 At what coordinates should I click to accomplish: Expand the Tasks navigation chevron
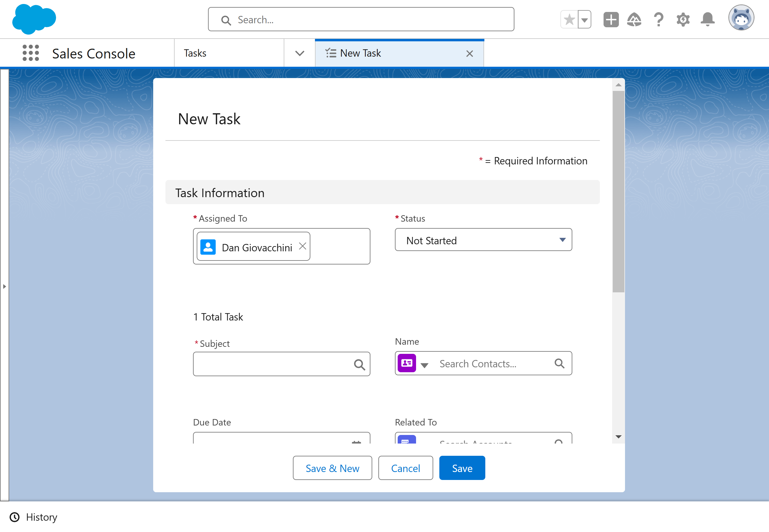point(300,53)
